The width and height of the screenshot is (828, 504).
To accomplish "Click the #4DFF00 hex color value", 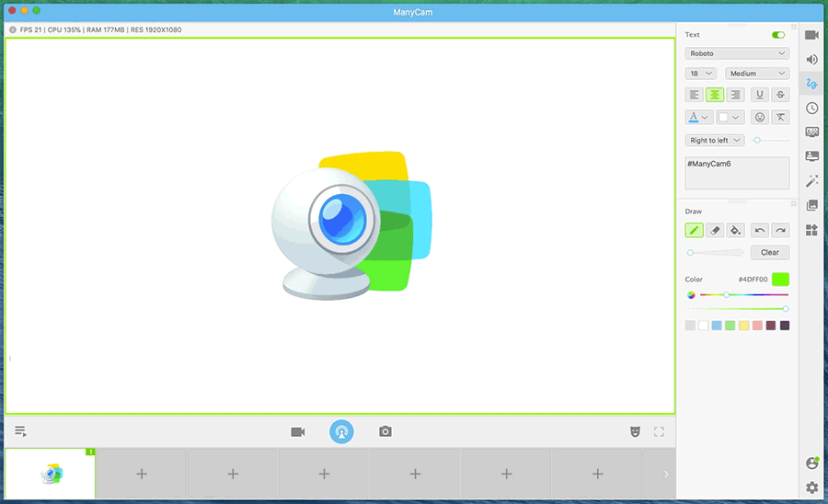I will (x=753, y=280).
